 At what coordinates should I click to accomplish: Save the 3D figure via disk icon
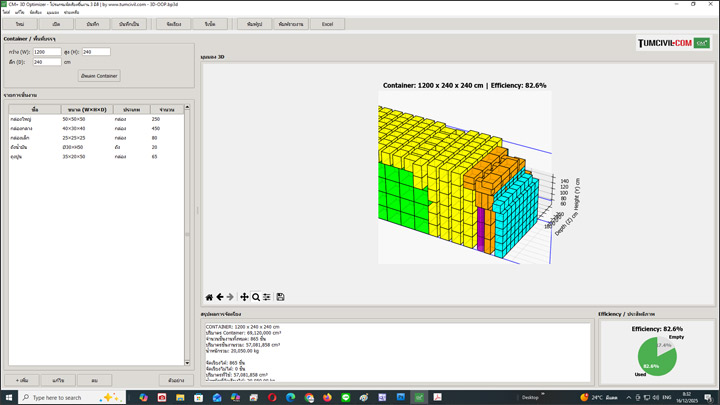281,297
